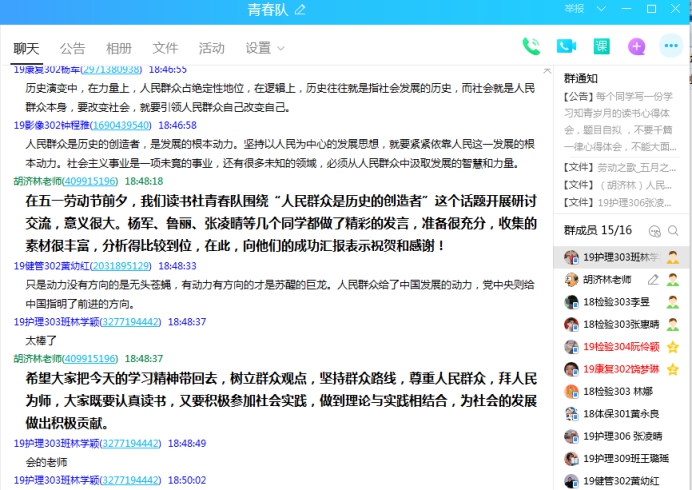
Task: Edit group name with pencil icon
Action: [300, 10]
